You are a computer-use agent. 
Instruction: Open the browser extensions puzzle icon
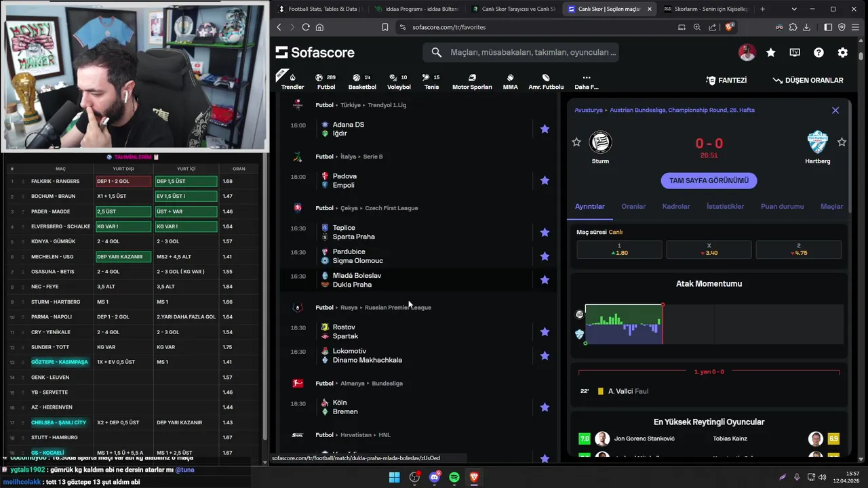[793, 27]
